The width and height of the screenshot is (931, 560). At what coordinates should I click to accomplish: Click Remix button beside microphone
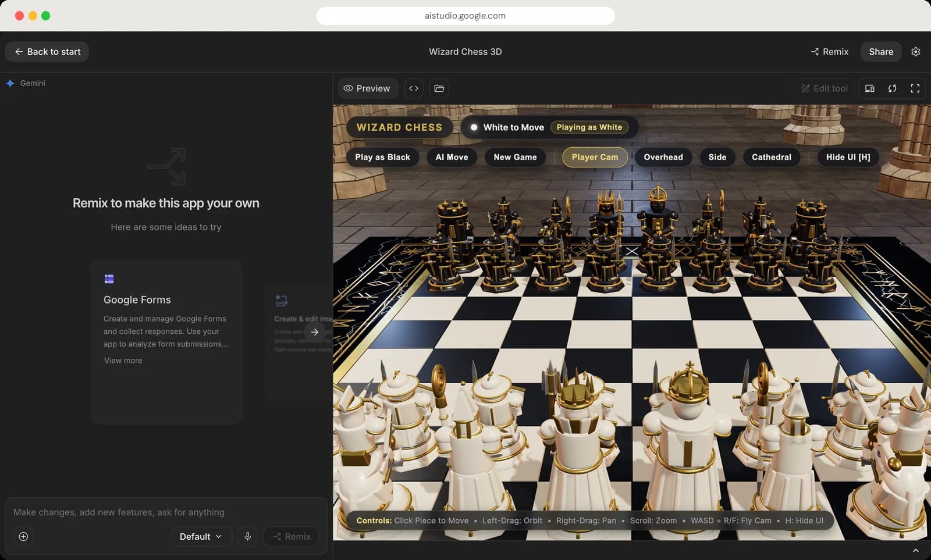click(x=291, y=536)
